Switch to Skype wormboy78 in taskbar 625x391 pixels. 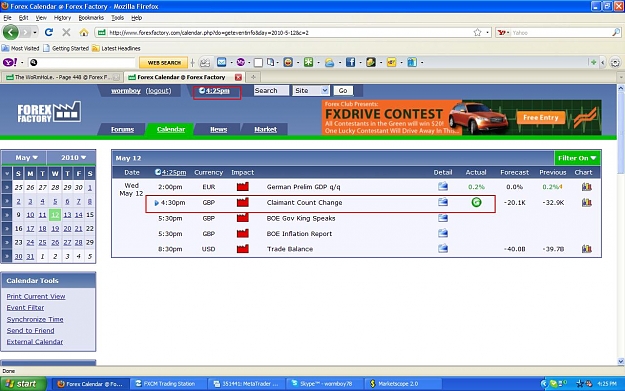(325, 383)
